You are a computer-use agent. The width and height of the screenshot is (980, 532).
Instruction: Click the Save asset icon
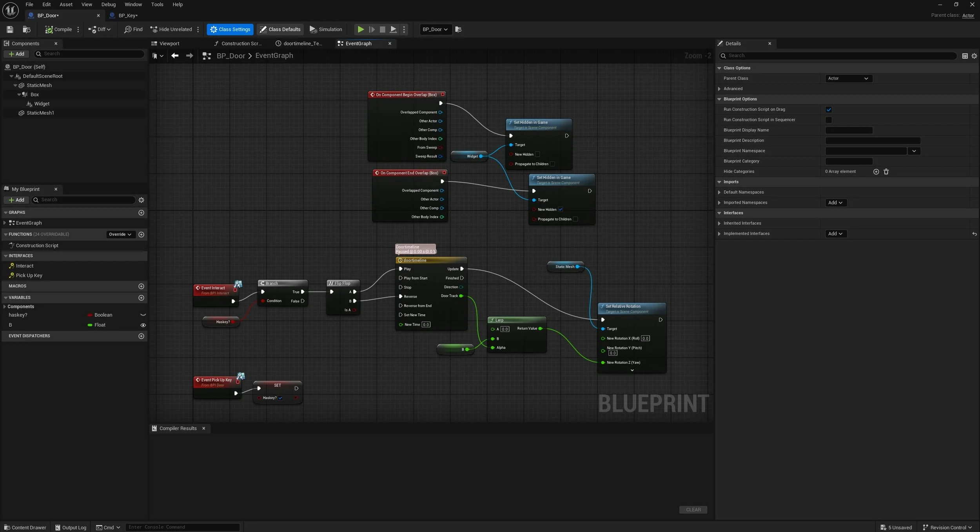click(x=10, y=29)
